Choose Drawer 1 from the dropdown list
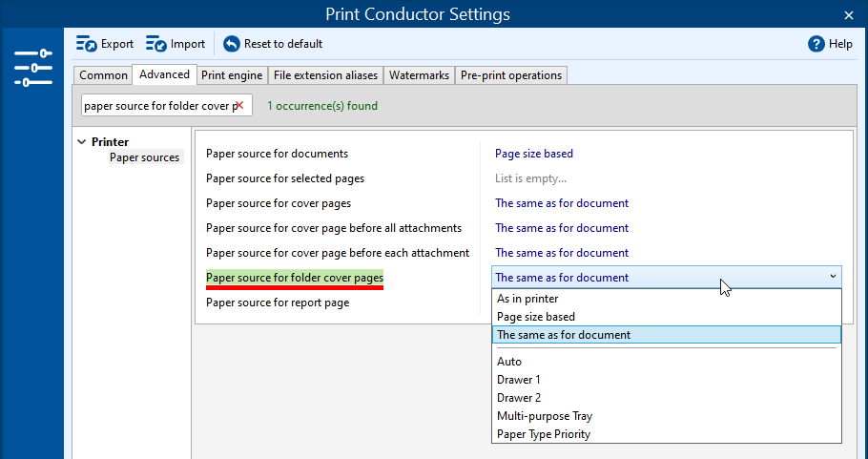 click(519, 380)
